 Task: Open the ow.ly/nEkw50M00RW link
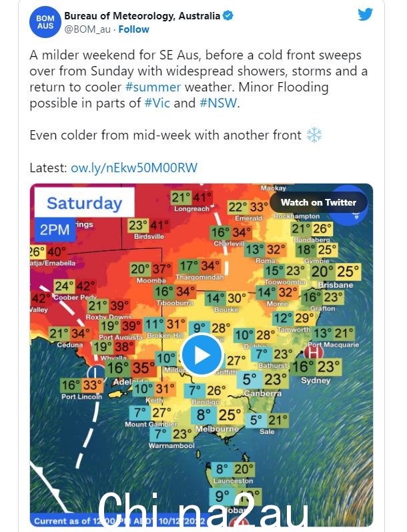pyautogui.click(x=134, y=168)
